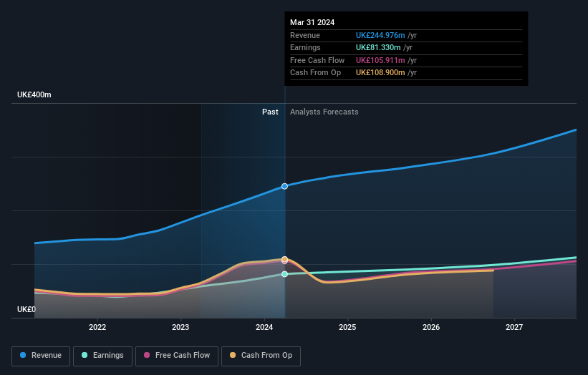Toggle the Free Cash Flow legend button

177,356
